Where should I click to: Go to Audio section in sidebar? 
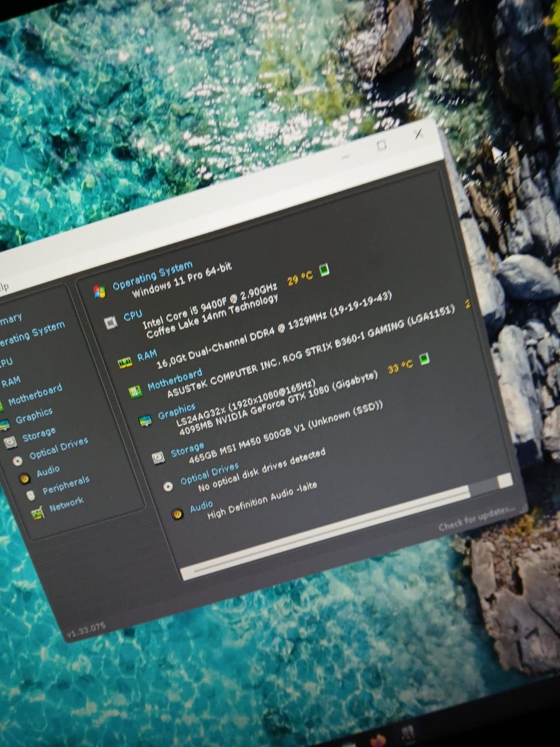48,471
